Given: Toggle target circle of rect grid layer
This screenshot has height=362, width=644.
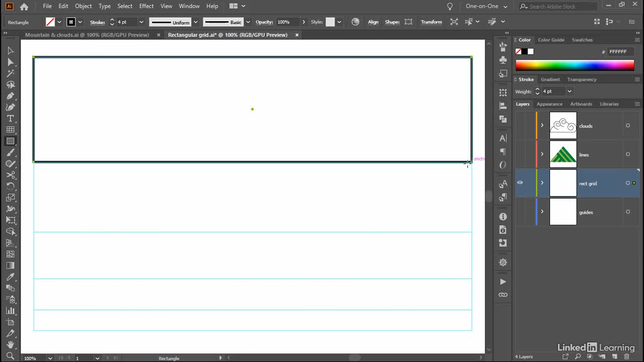Looking at the screenshot, I should tap(627, 183).
